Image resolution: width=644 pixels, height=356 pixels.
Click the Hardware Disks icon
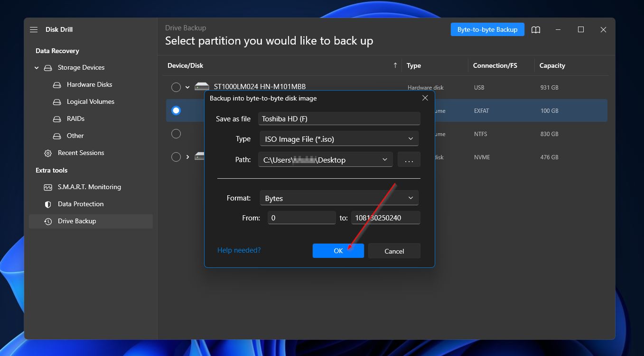57,85
